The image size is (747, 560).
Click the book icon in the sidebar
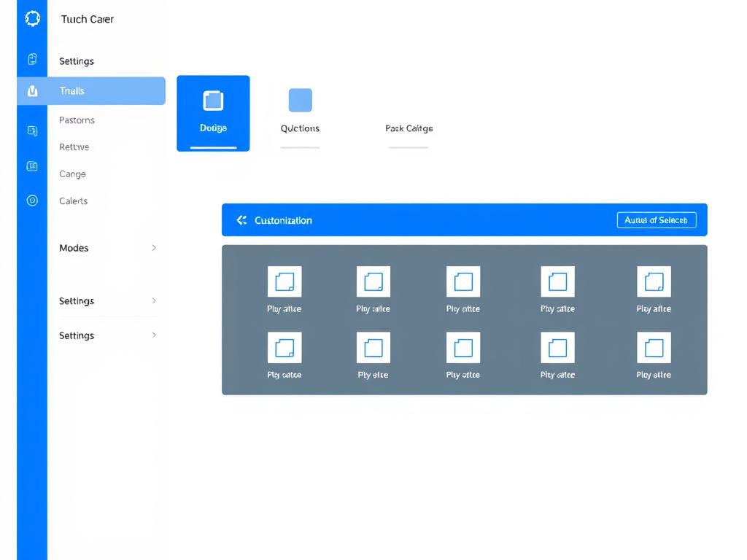click(32, 166)
